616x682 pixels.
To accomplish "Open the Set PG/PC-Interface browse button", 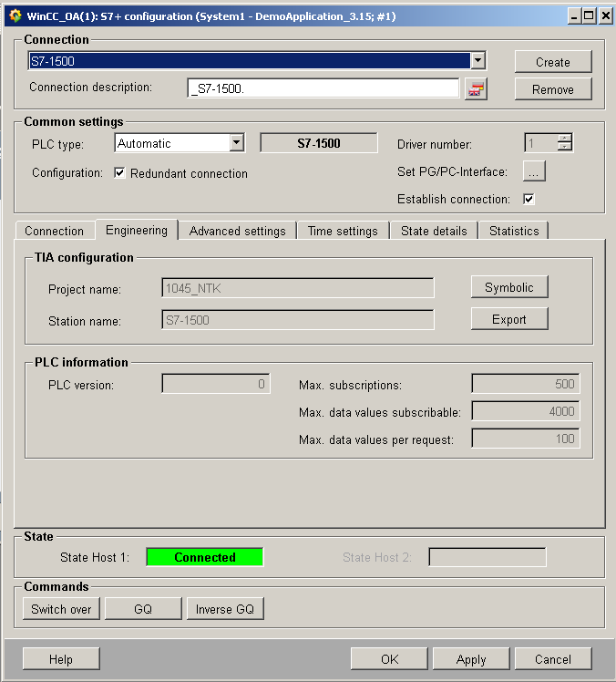I will coord(534,171).
